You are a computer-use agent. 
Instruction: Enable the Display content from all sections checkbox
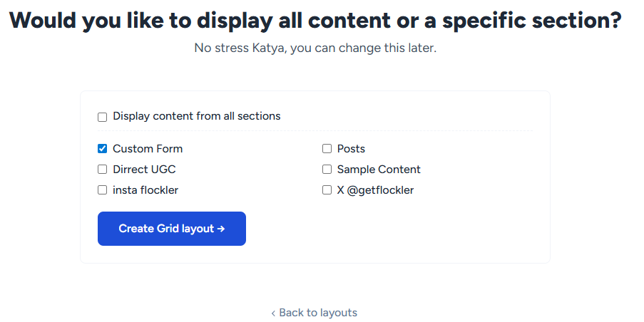click(102, 117)
